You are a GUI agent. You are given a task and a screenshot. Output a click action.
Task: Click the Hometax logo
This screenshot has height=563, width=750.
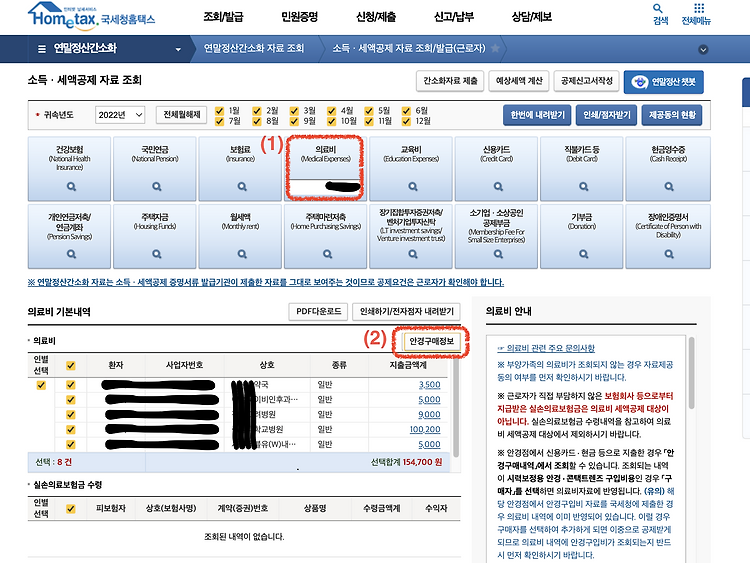click(x=91, y=15)
